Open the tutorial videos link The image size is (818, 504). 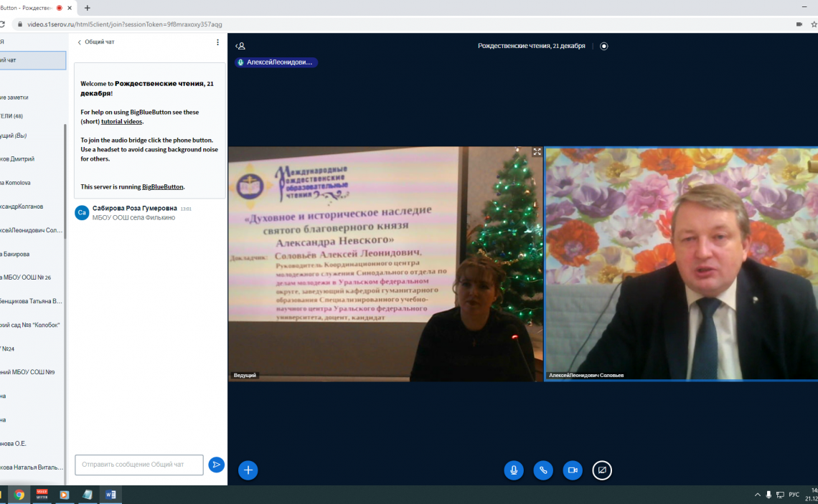click(121, 122)
